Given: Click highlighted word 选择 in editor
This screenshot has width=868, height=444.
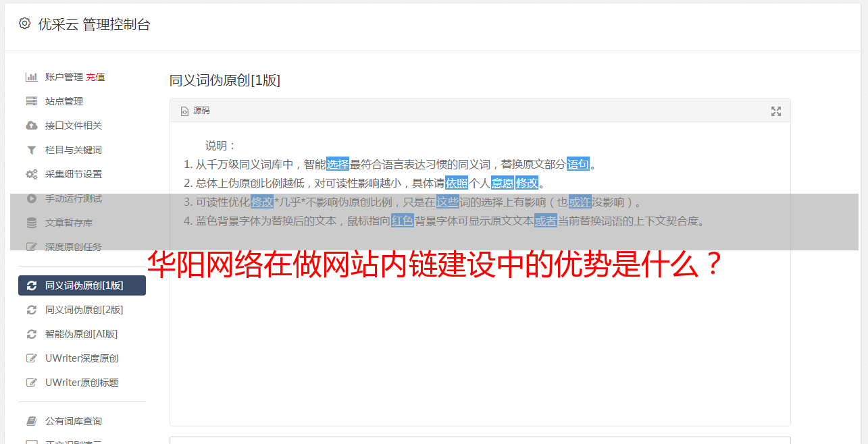Looking at the screenshot, I should [x=338, y=164].
